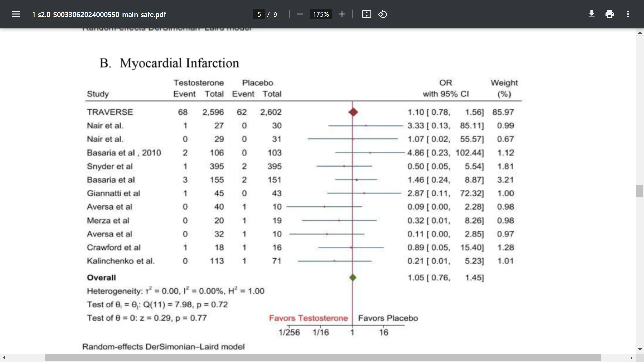Viewport: 644px width, 362px height.
Task: Click the overall OR '1.05 [ 0.76,'
Action: pyautogui.click(x=429, y=278)
